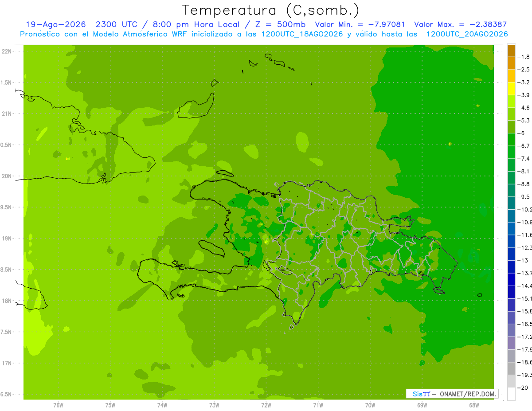Click the "ONAMET/REP.DOM." credit label
Viewport: 532px width, 411px height.
pyautogui.click(x=468, y=394)
